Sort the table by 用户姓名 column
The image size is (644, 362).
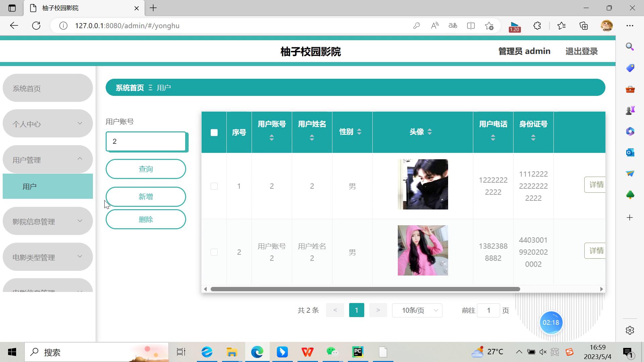click(312, 137)
